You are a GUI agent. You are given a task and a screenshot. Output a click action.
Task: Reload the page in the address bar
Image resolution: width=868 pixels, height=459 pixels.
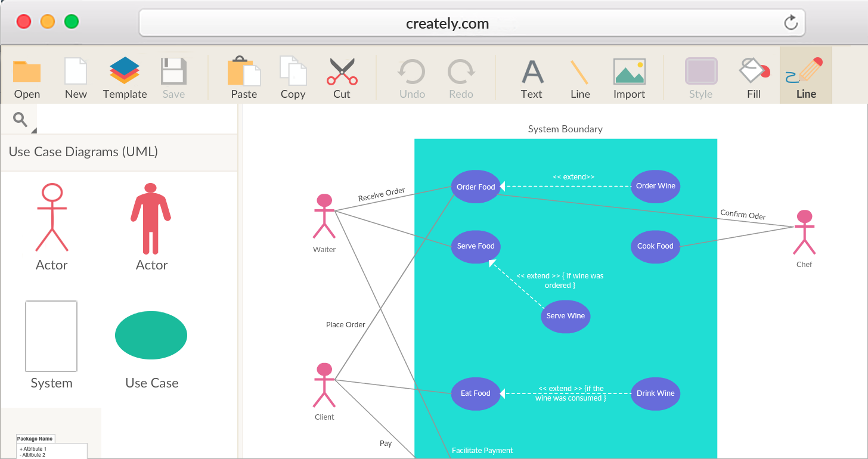[x=790, y=23]
